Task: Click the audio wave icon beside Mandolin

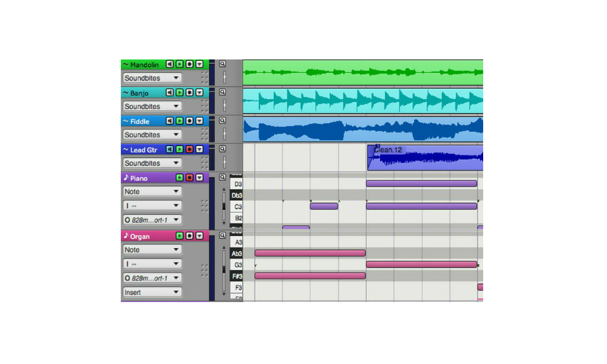Action: point(126,64)
